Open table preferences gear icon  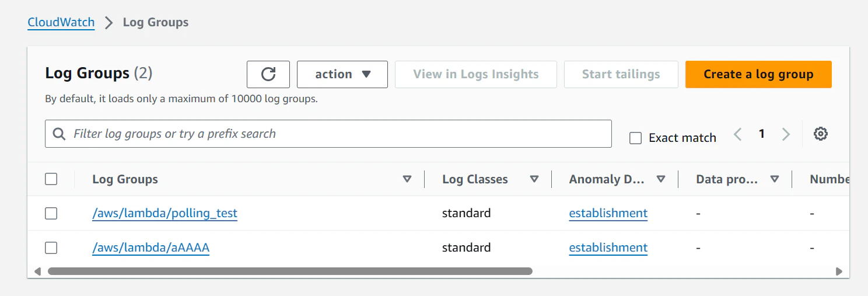tap(821, 134)
